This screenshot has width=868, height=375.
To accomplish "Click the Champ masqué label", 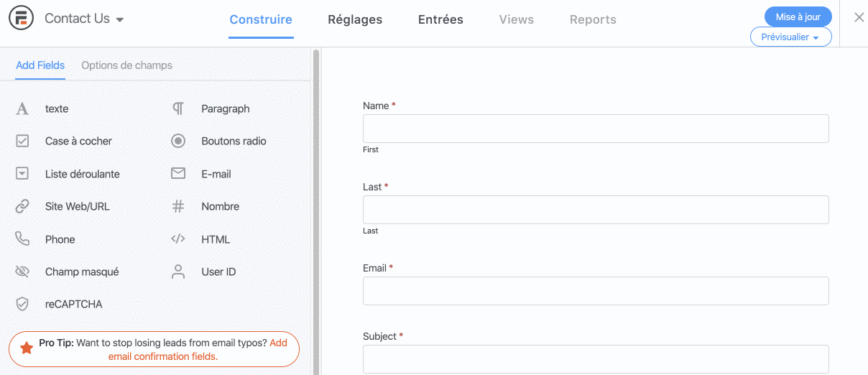I will 82,272.
